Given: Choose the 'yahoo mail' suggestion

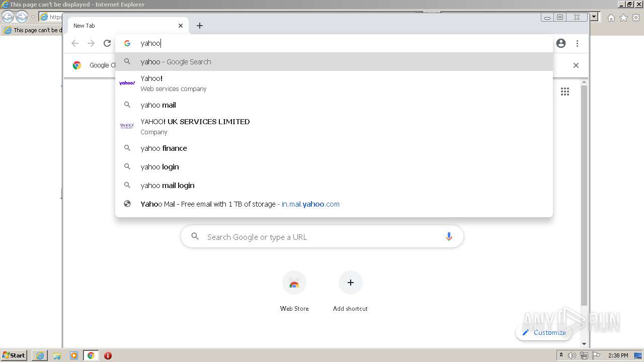Looking at the screenshot, I should [x=334, y=105].
